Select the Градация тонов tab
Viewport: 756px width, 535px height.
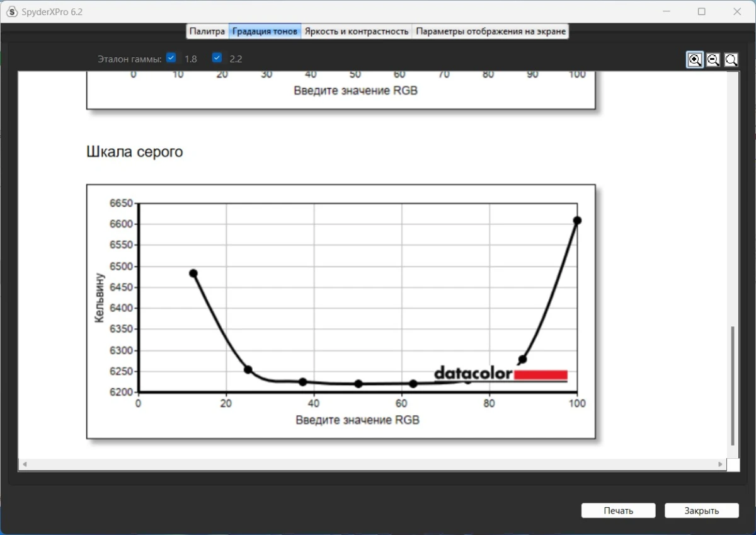[265, 32]
